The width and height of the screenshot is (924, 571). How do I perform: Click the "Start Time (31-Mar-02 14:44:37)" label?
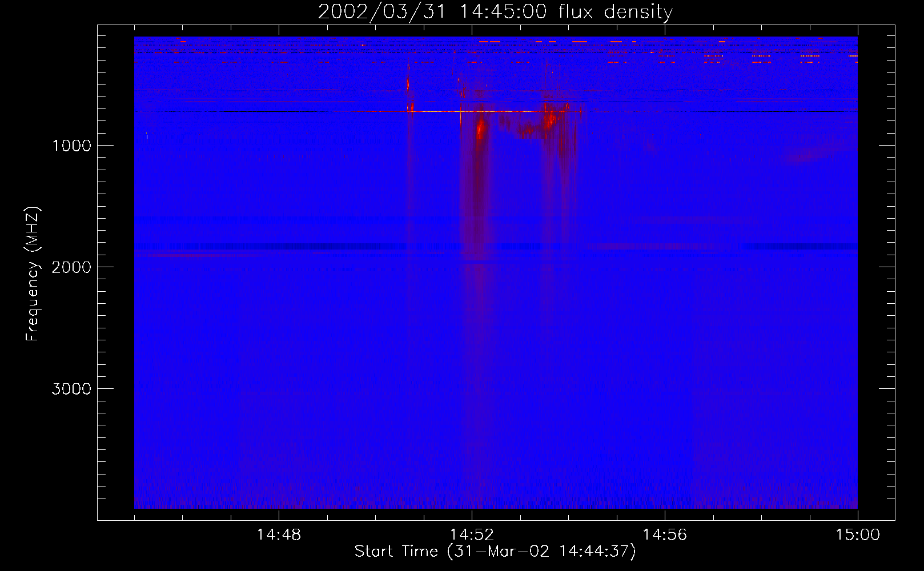click(x=495, y=552)
